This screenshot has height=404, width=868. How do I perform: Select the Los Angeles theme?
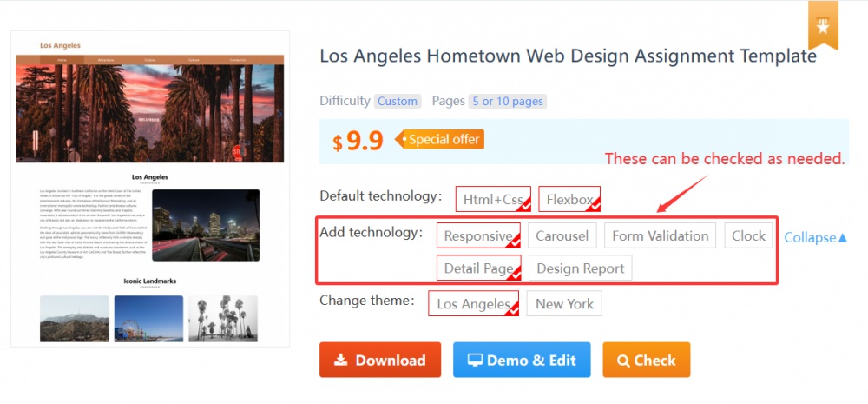click(473, 304)
